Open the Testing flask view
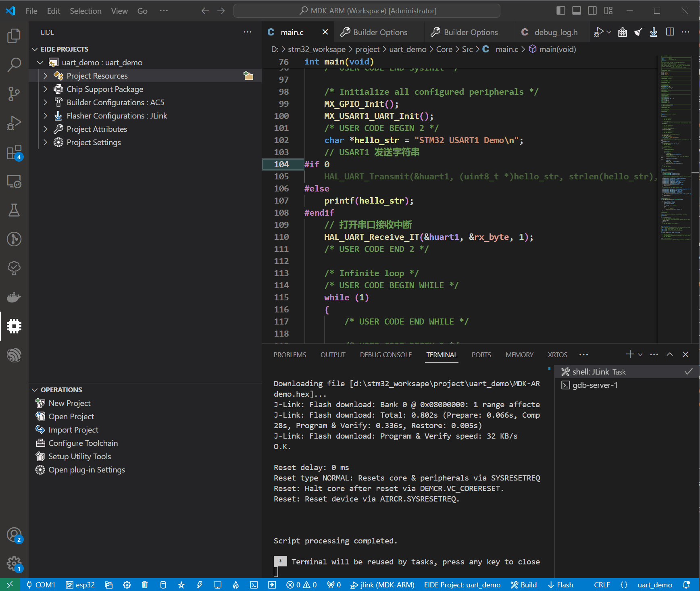Viewport: 700px width, 591px height. [14, 210]
